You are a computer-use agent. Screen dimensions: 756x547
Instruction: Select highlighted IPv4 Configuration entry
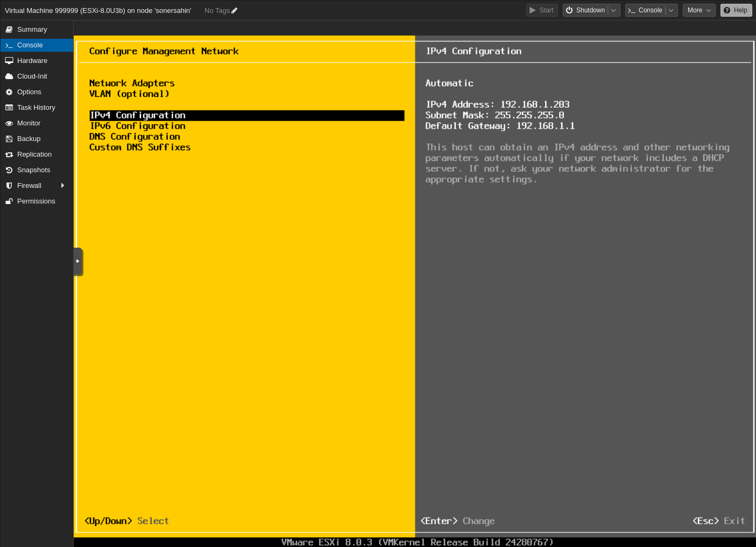coord(247,115)
